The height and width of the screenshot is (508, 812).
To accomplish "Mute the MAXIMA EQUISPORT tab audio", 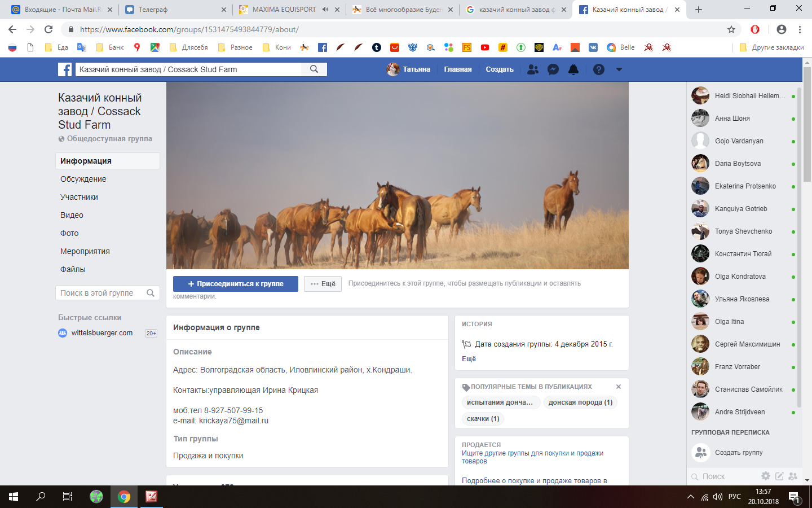I will [x=325, y=10].
